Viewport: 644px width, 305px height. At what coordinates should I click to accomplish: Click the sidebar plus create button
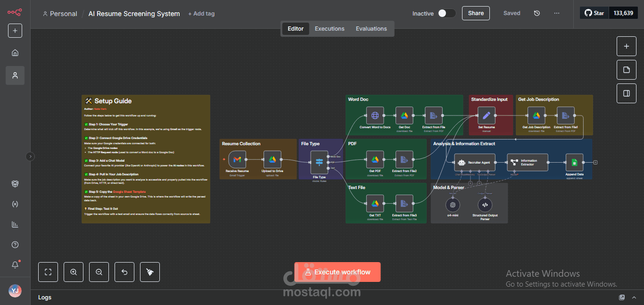tap(15, 31)
